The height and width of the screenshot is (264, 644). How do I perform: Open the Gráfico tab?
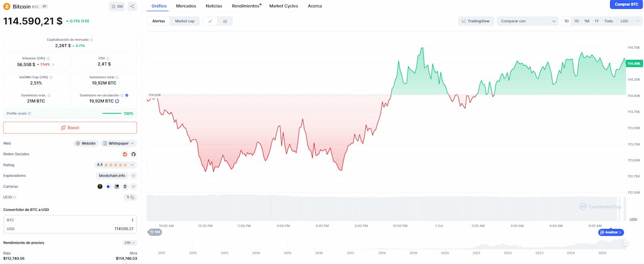[x=159, y=6]
